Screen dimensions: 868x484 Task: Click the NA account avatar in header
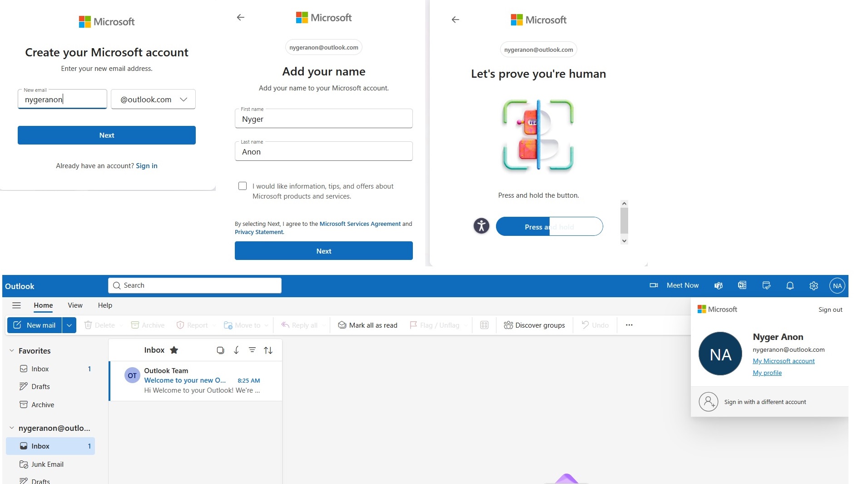837,286
